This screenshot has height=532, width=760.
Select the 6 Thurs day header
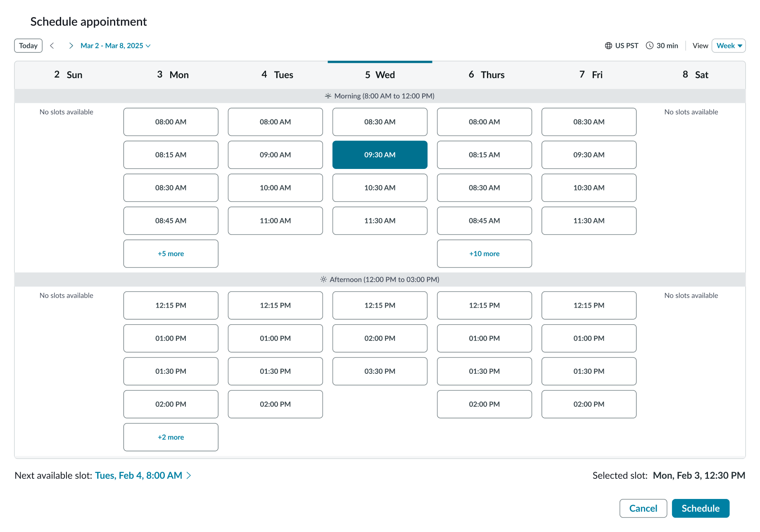pyautogui.click(x=486, y=75)
